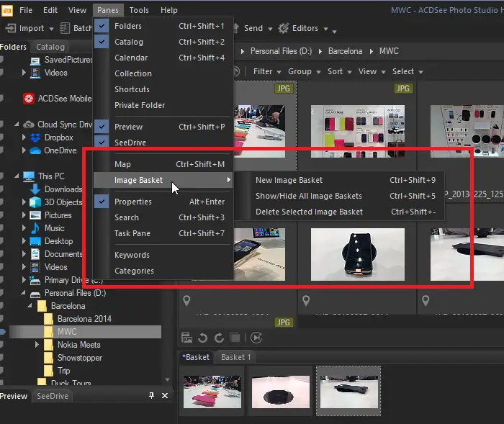Open the File menu
This screenshot has width=504, height=424.
26,10
